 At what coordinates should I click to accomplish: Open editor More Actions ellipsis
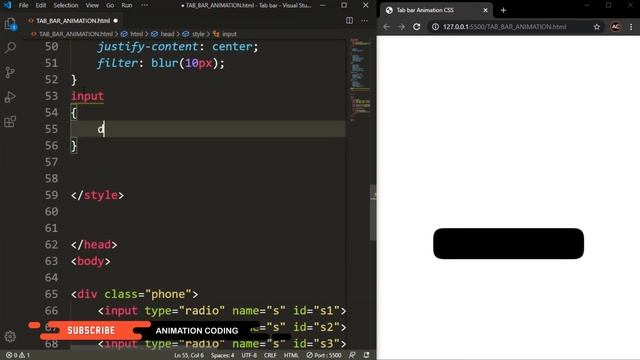click(364, 20)
